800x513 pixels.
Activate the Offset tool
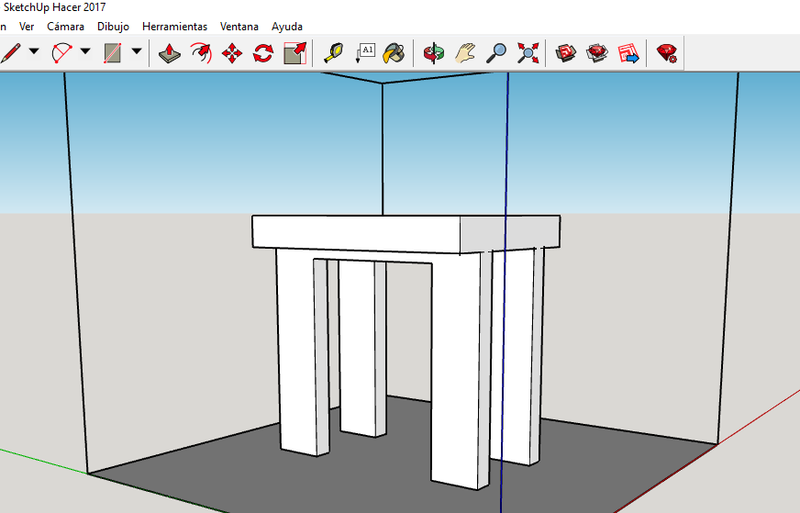201,53
